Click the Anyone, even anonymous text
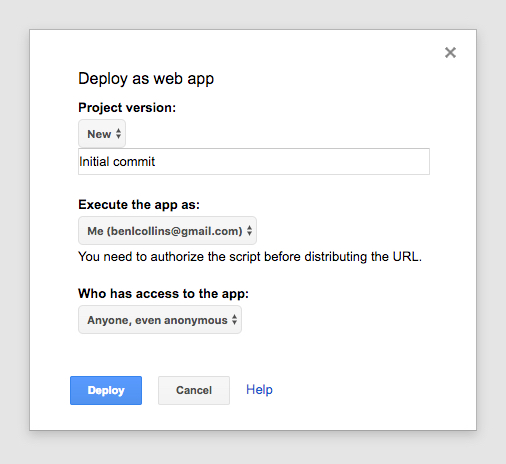 click(x=157, y=320)
